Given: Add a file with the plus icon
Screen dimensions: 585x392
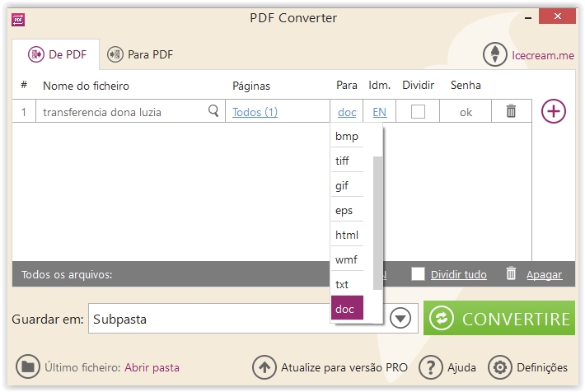Looking at the screenshot, I should tap(554, 111).
